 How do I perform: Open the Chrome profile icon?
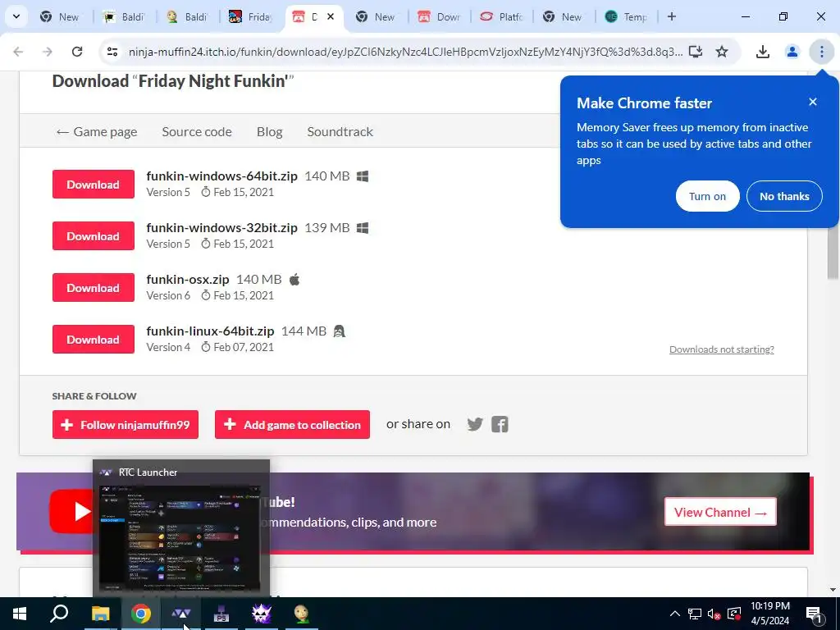click(792, 52)
